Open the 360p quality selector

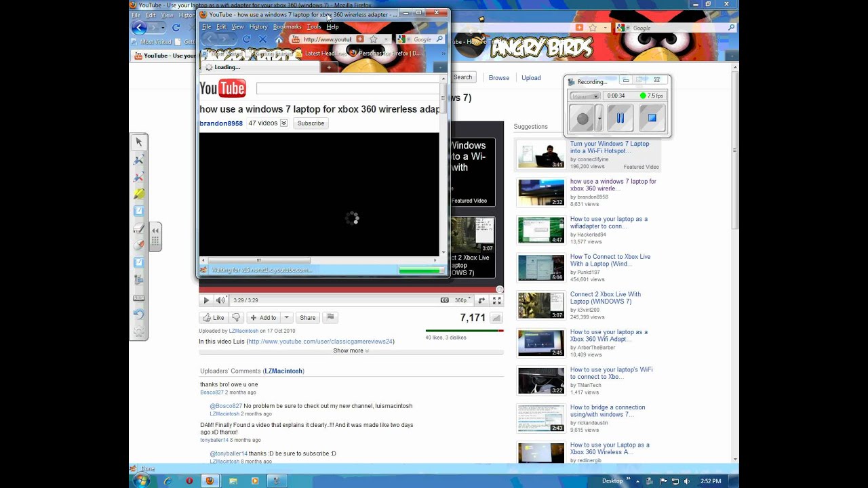pyautogui.click(x=462, y=300)
